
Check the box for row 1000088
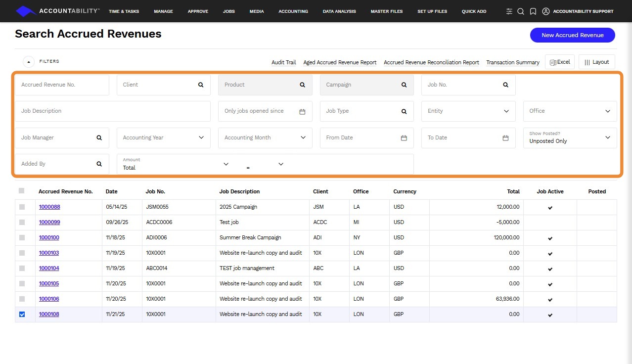tap(22, 207)
